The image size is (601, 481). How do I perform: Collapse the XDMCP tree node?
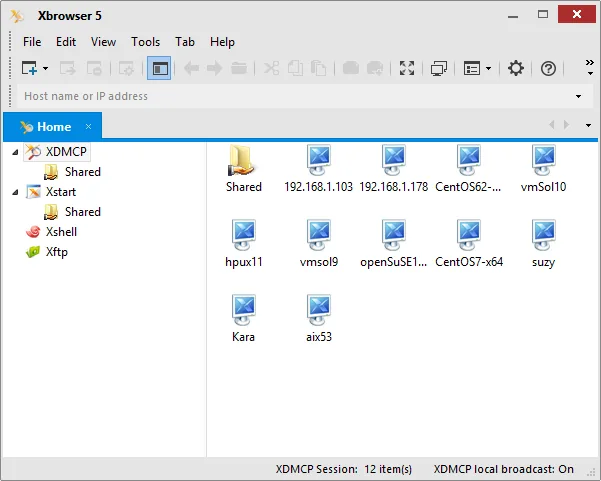[15, 152]
